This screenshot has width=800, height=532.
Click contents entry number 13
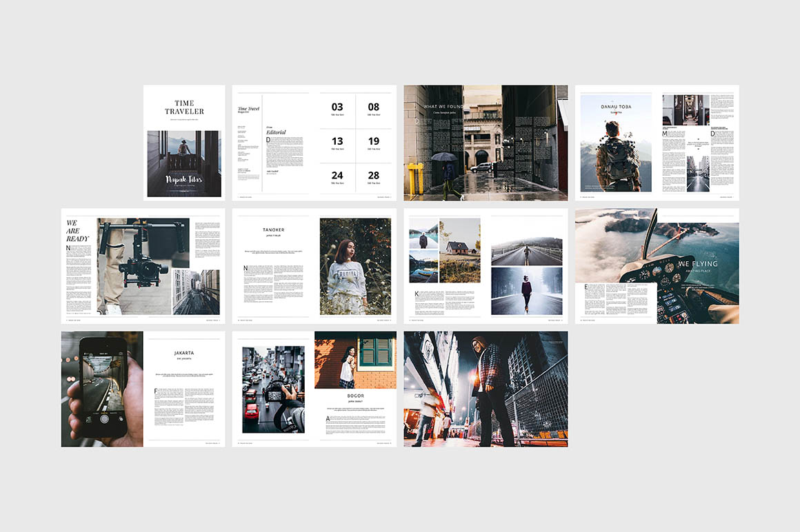[x=337, y=141]
